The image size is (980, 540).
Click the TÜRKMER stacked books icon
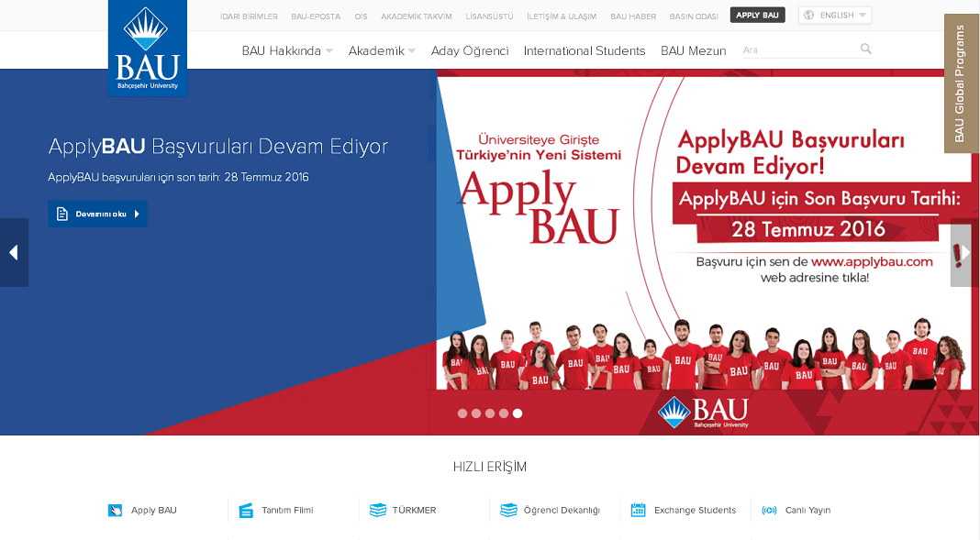pos(377,510)
